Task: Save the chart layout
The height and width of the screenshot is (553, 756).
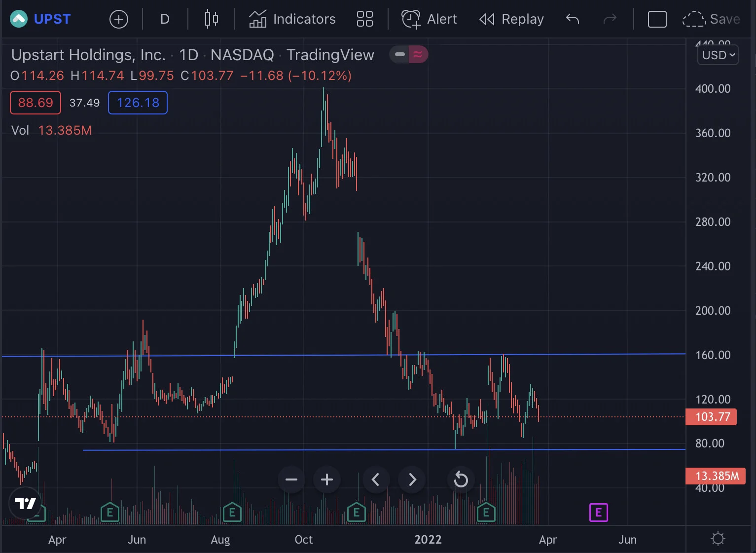Action: (x=711, y=19)
